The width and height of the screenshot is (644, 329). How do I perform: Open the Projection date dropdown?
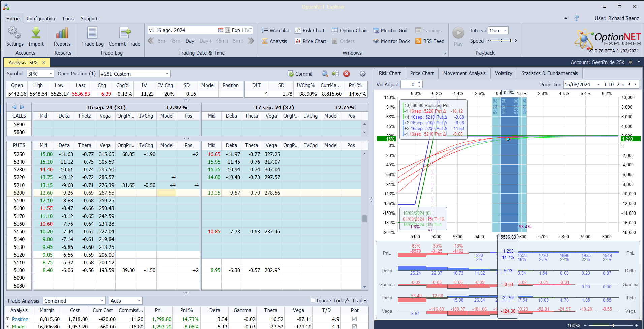pyautogui.click(x=598, y=85)
